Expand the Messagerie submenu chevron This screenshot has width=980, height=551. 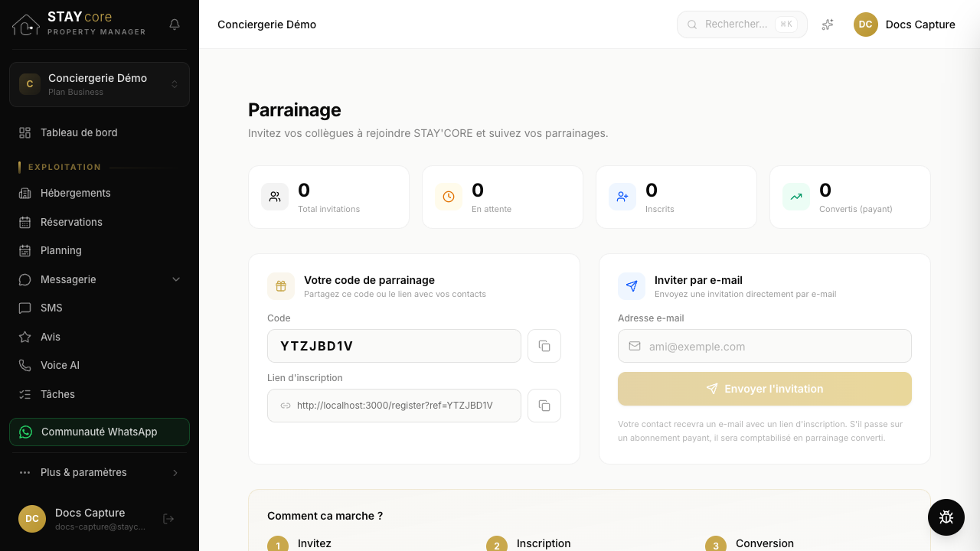click(176, 279)
